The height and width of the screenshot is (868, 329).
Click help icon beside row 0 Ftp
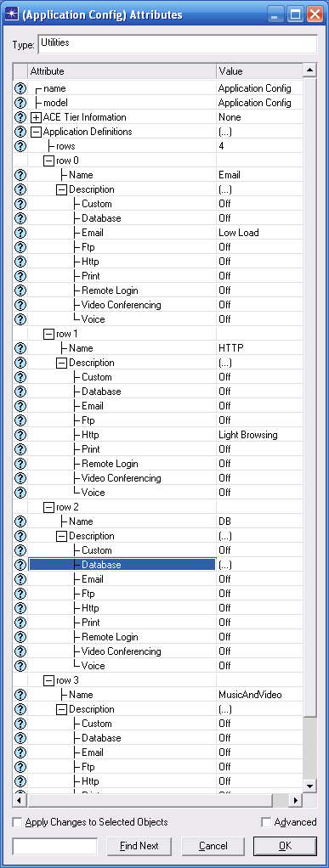pyautogui.click(x=20, y=247)
